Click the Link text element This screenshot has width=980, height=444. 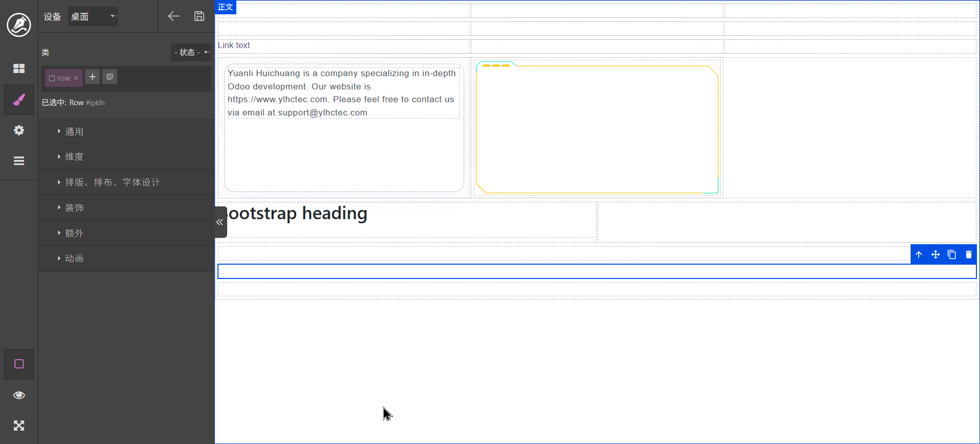click(234, 45)
